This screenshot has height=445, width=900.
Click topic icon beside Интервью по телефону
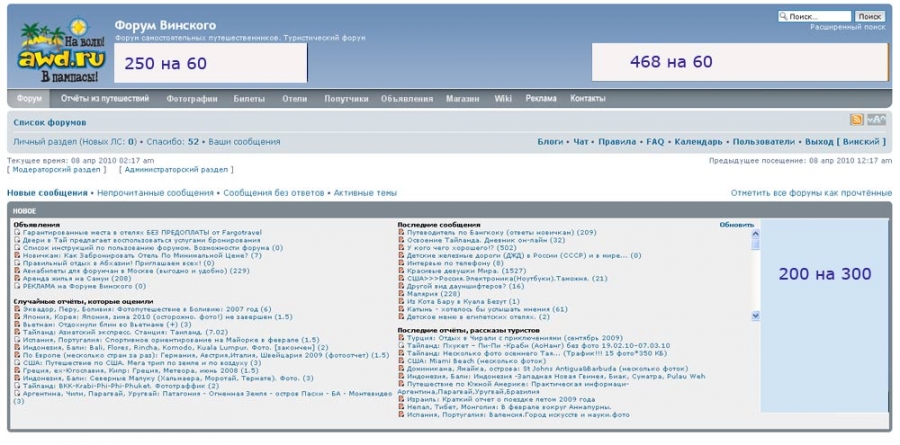tap(401, 263)
